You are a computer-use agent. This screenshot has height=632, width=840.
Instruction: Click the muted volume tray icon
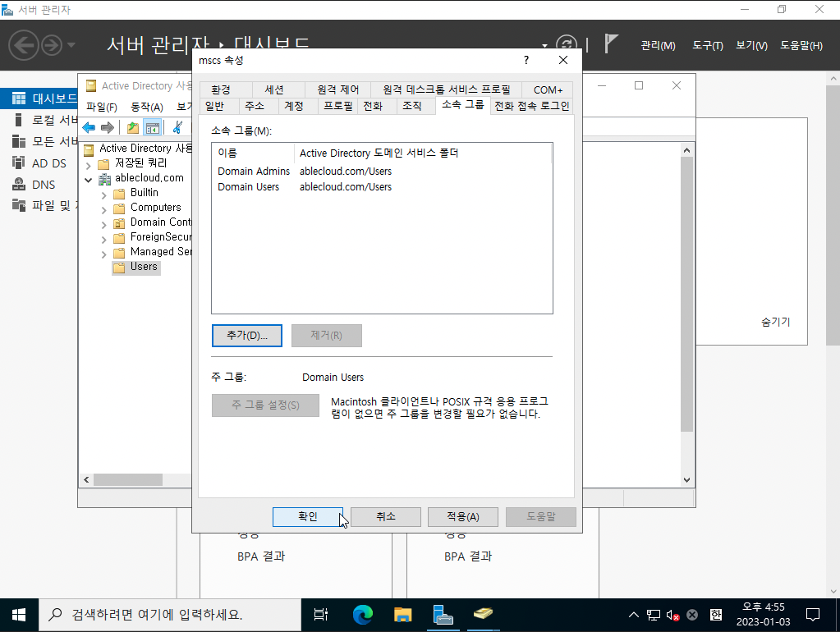[672, 615]
